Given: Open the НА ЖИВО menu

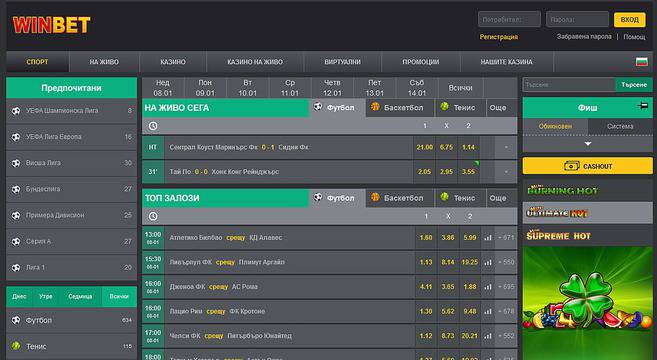Looking at the screenshot, I should 104,62.
